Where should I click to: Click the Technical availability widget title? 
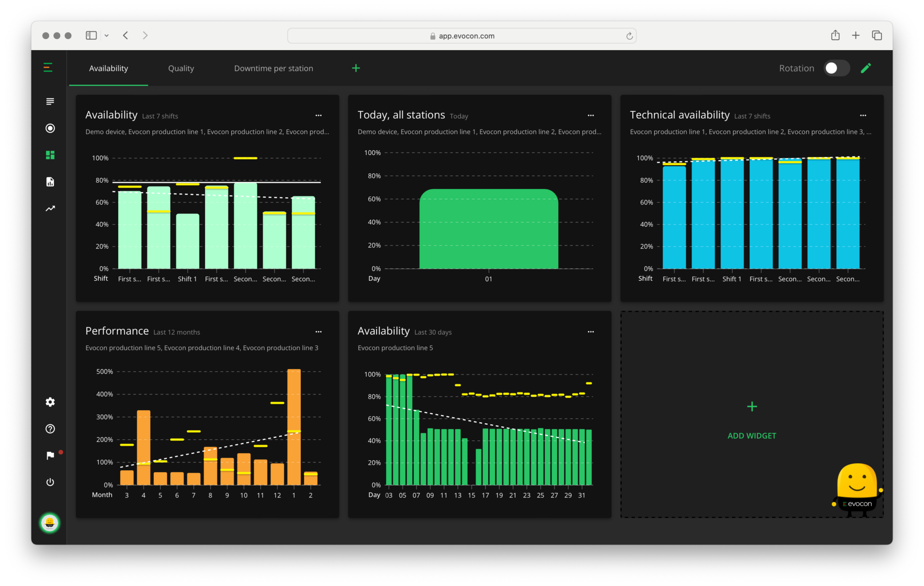click(680, 115)
